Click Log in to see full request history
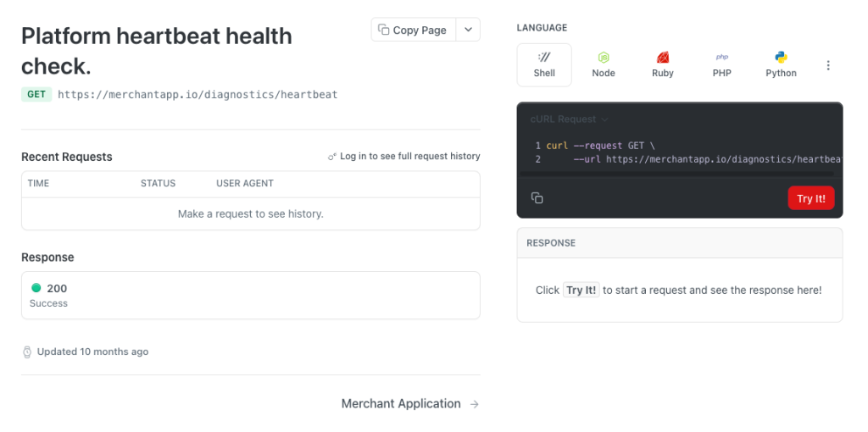868x432 pixels. click(410, 156)
